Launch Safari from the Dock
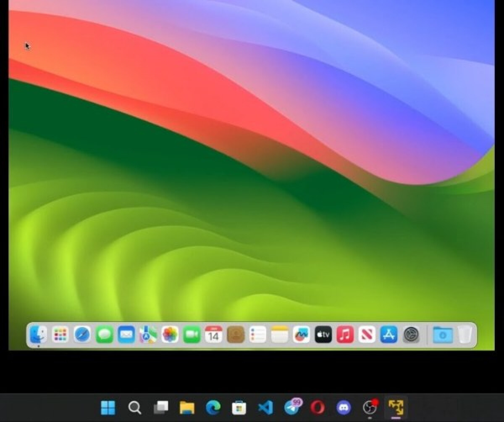Viewport: 504px width, 422px height. point(81,335)
